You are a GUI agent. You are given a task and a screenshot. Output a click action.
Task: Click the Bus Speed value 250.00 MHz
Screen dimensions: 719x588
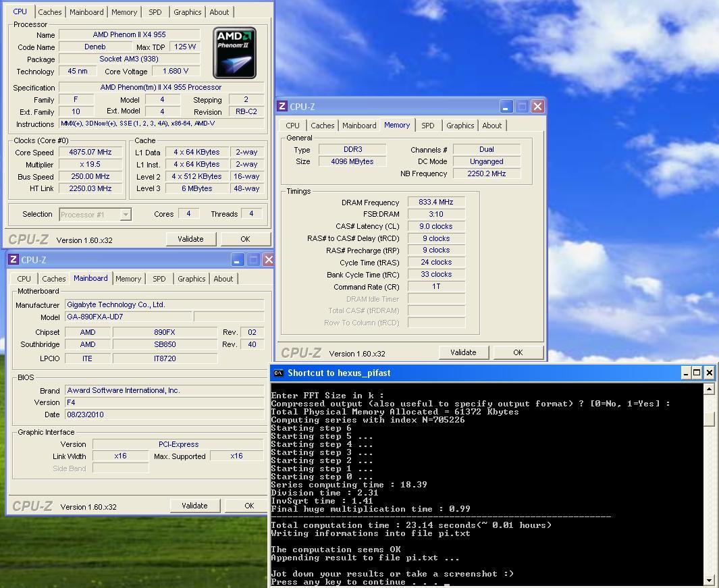tap(90, 177)
